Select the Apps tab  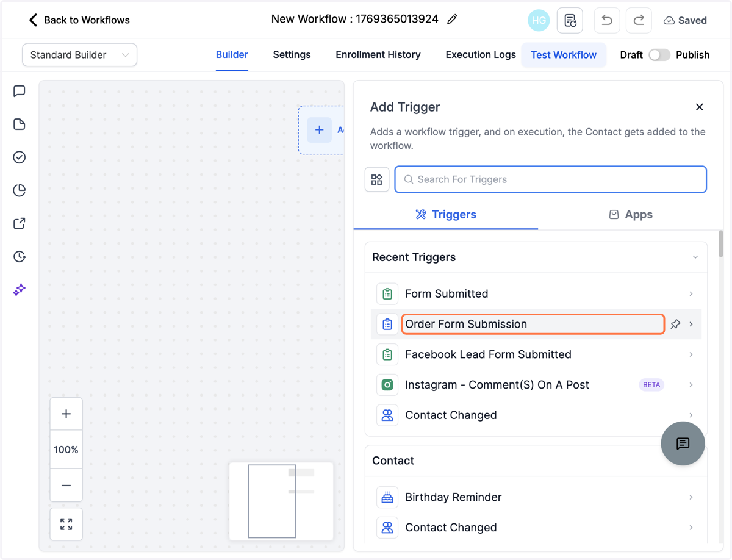[631, 215]
